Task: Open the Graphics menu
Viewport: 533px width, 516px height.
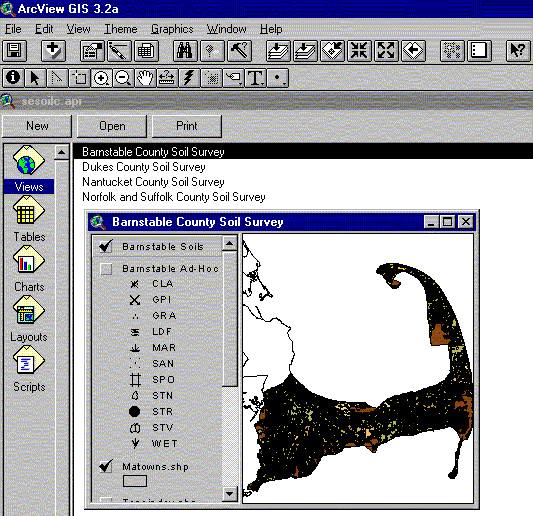Action: 172,29
